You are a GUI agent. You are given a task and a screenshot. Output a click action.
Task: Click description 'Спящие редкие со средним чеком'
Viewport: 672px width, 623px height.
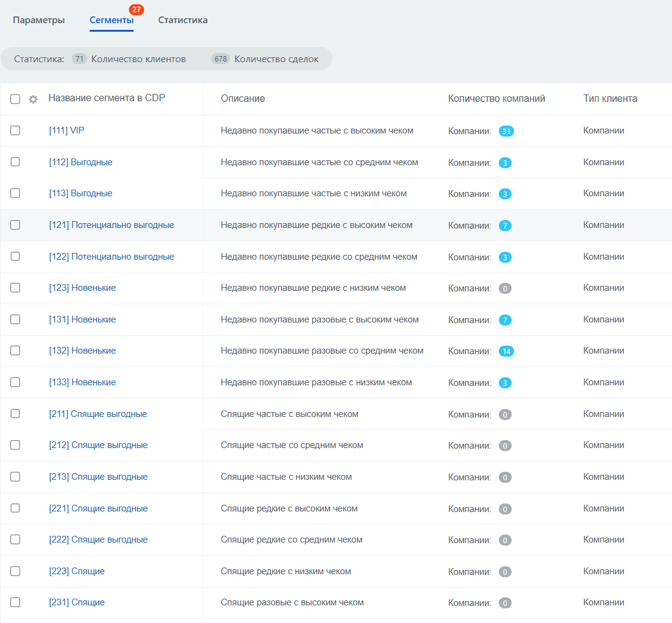(x=291, y=539)
